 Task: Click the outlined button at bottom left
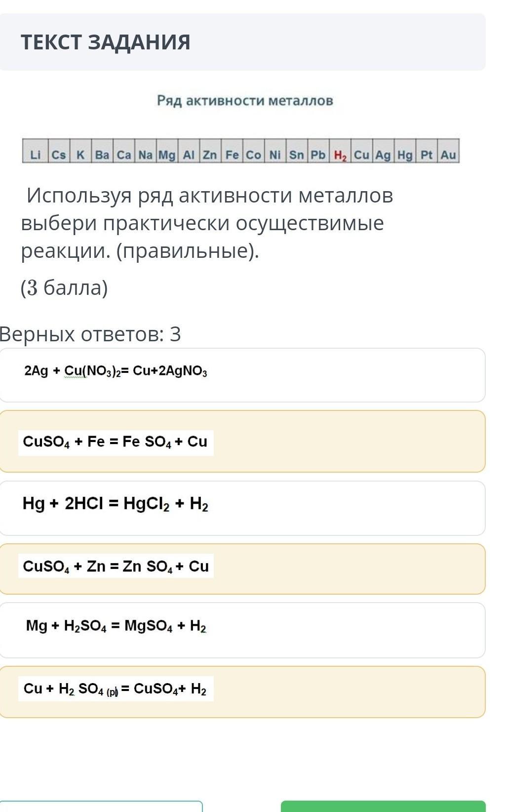point(101,807)
